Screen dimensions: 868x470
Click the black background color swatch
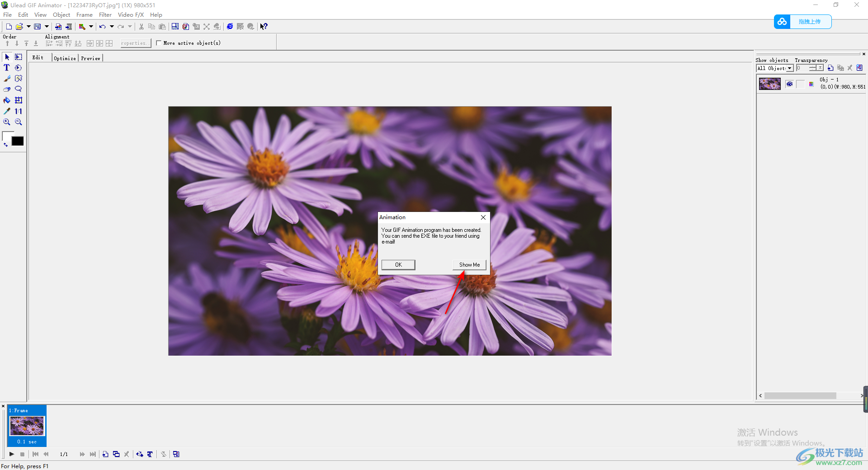(x=18, y=141)
